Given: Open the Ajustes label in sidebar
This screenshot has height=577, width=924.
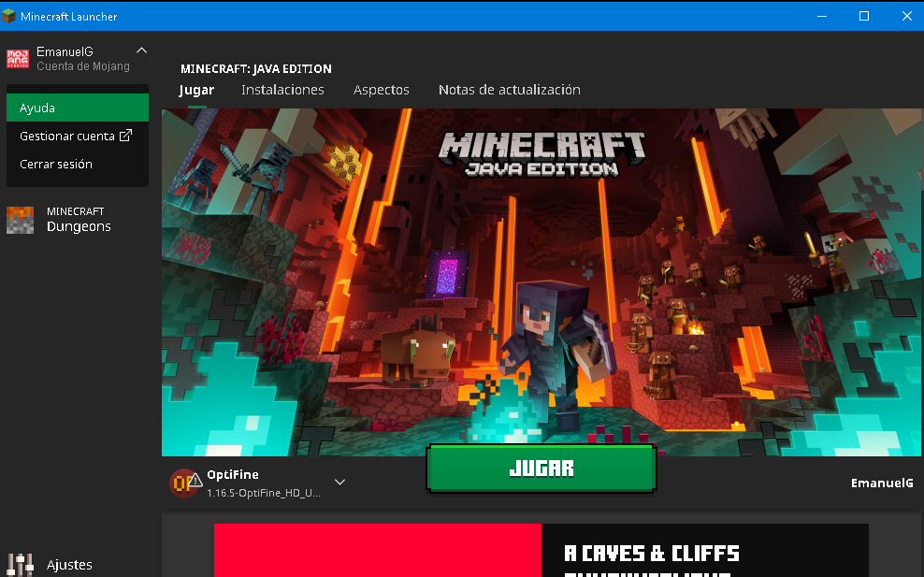Looking at the screenshot, I should 69,565.
